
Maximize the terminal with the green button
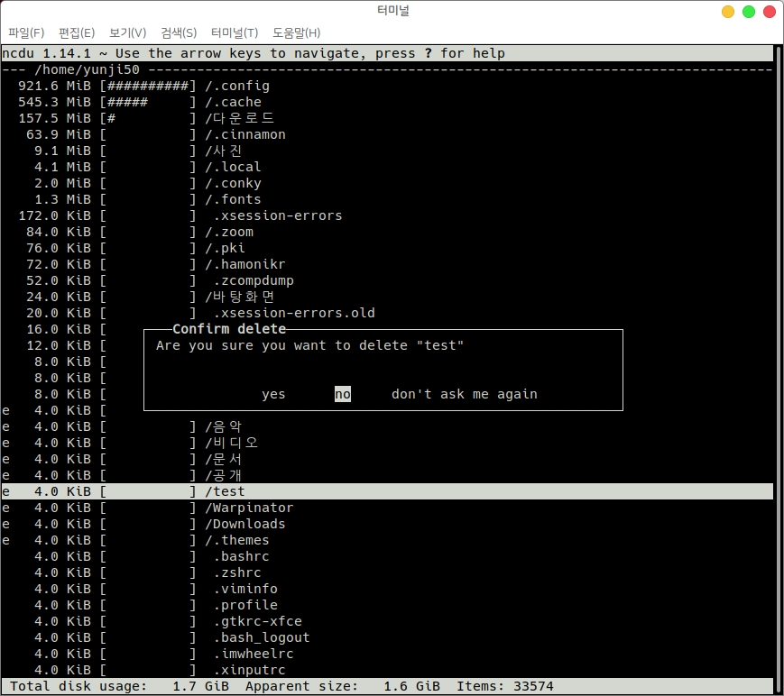coord(748,12)
